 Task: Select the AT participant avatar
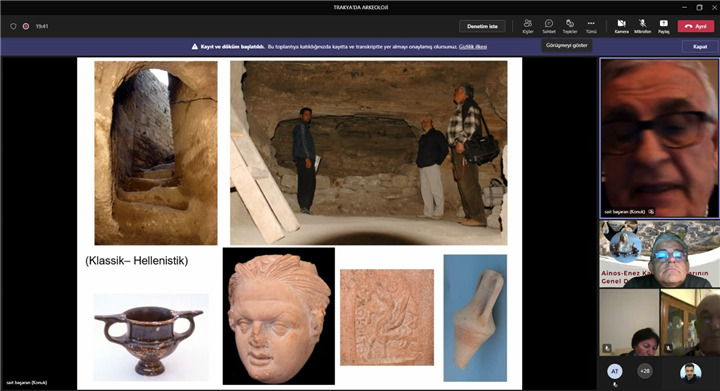(614, 371)
